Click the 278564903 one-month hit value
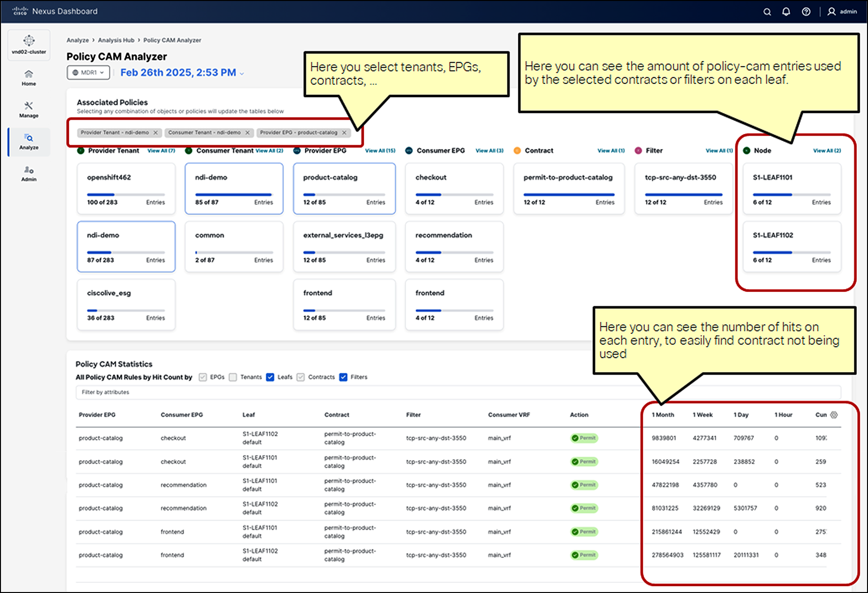 [x=667, y=555]
